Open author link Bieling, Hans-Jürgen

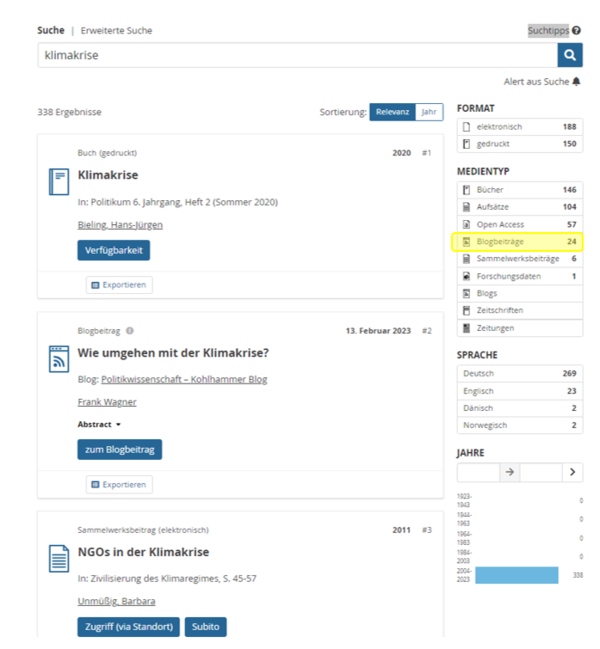pos(120,225)
